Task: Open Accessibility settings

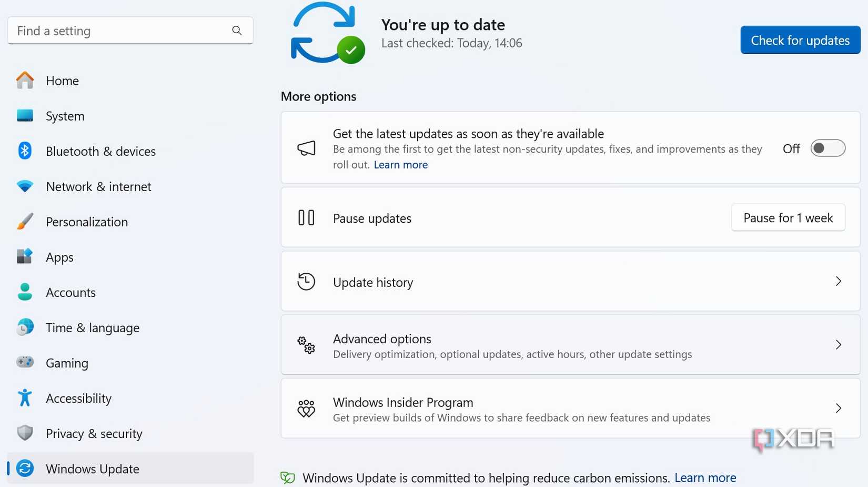Action: point(130,398)
